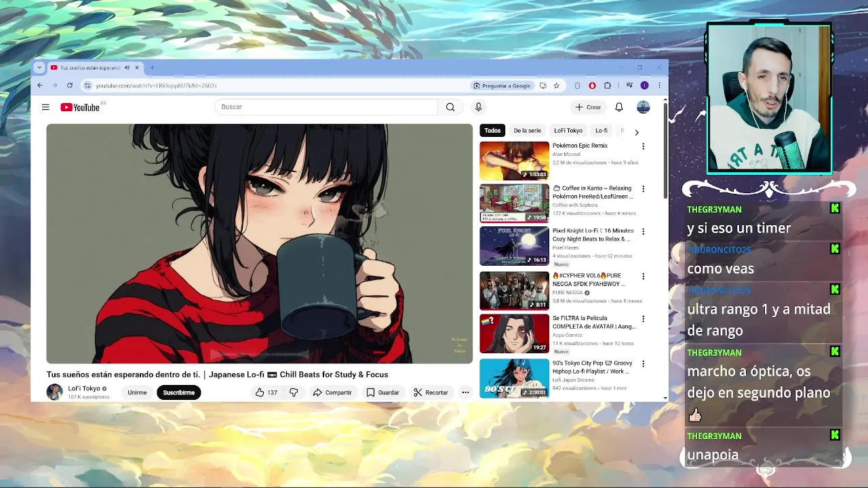
Task: Open the 90's Tokyo City Pop thumbnail
Action: click(514, 378)
